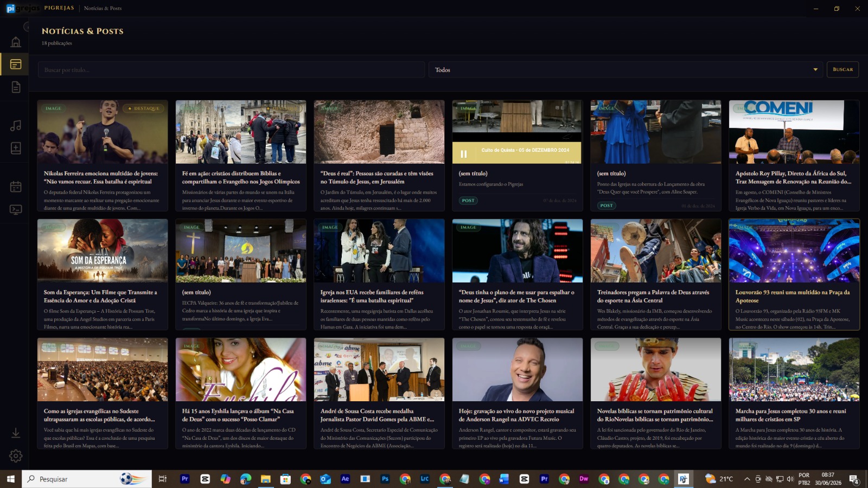Screen dimensions: 868x488
Task: Open the Eyshila album thumbnail
Action: coord(241,370)
